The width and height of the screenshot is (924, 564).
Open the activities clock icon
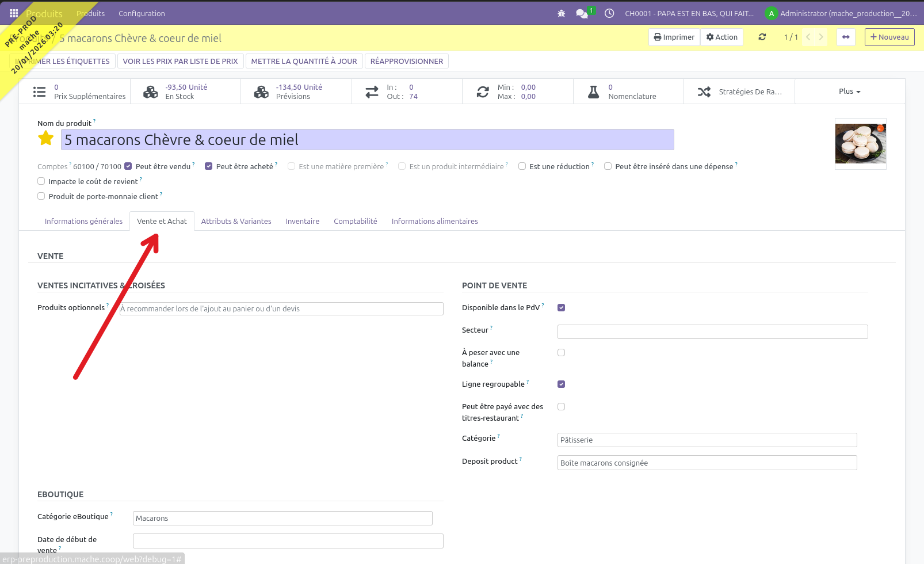click(609, 13)
